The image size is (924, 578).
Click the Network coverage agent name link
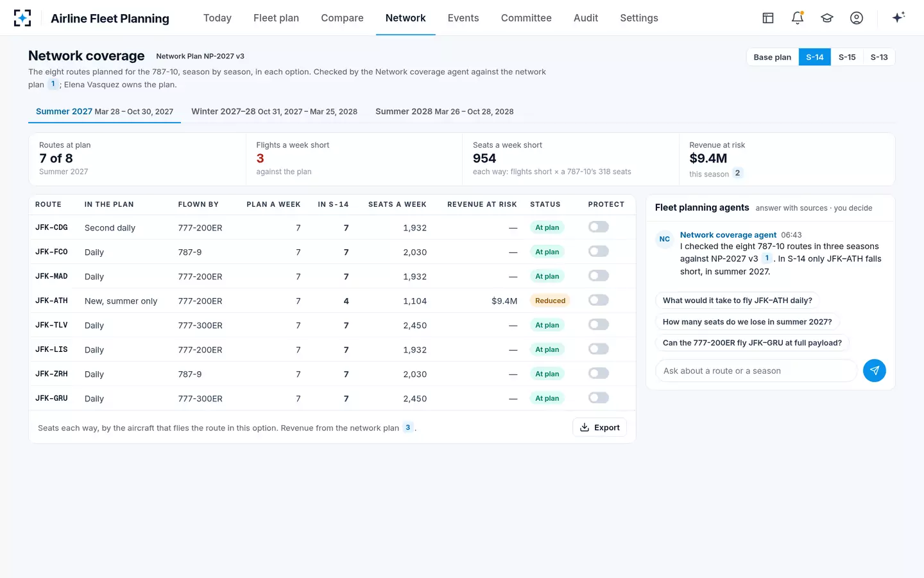pyautogui.click(x=728, y=235)
